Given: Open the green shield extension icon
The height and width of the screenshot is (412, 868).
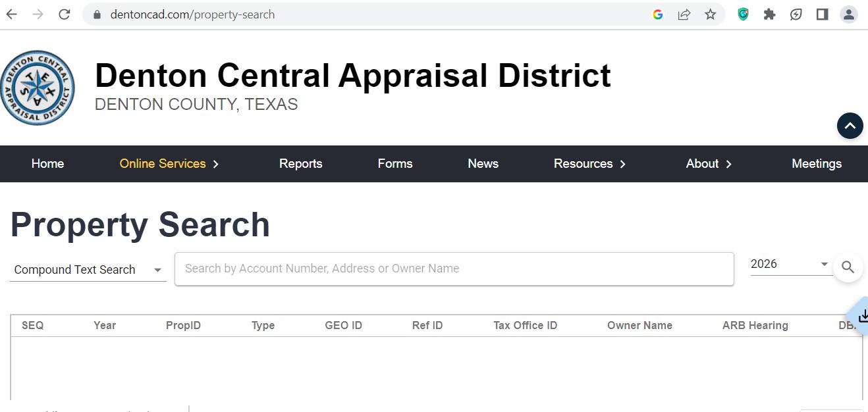Looking at the screenshot, I should pos(743,14).
